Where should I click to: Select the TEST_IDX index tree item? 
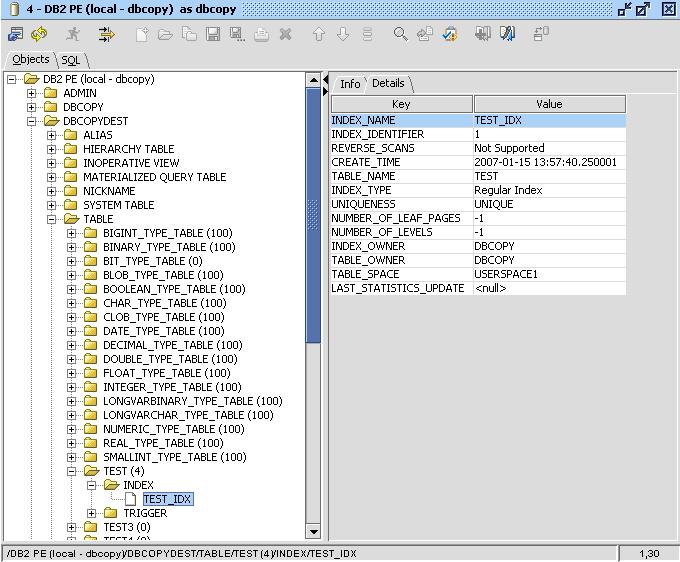[x=167, y=499]
